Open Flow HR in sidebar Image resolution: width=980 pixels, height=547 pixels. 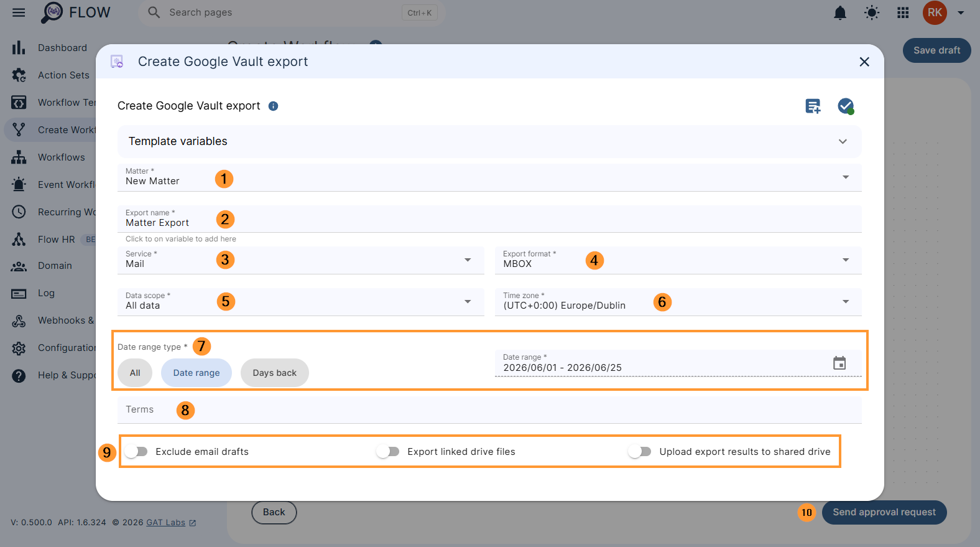[56, 240]
